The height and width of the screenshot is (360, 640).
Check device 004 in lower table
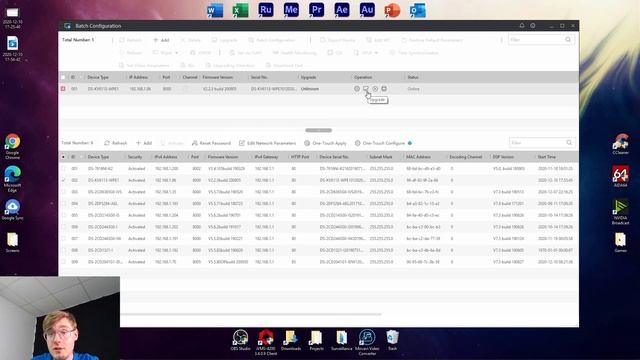(x=63, y=203)
